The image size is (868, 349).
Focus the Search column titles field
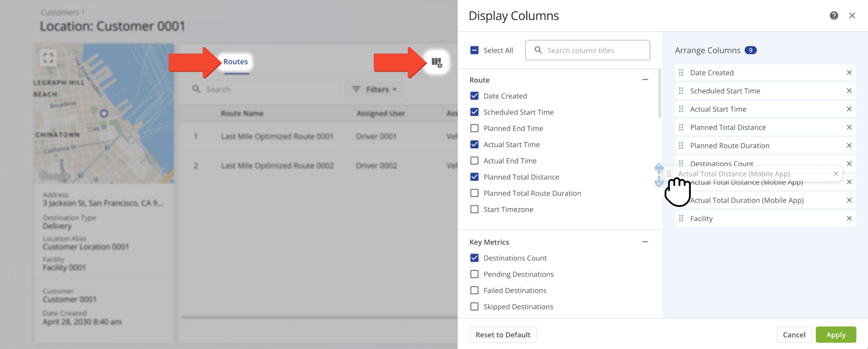tap(593, 50)
